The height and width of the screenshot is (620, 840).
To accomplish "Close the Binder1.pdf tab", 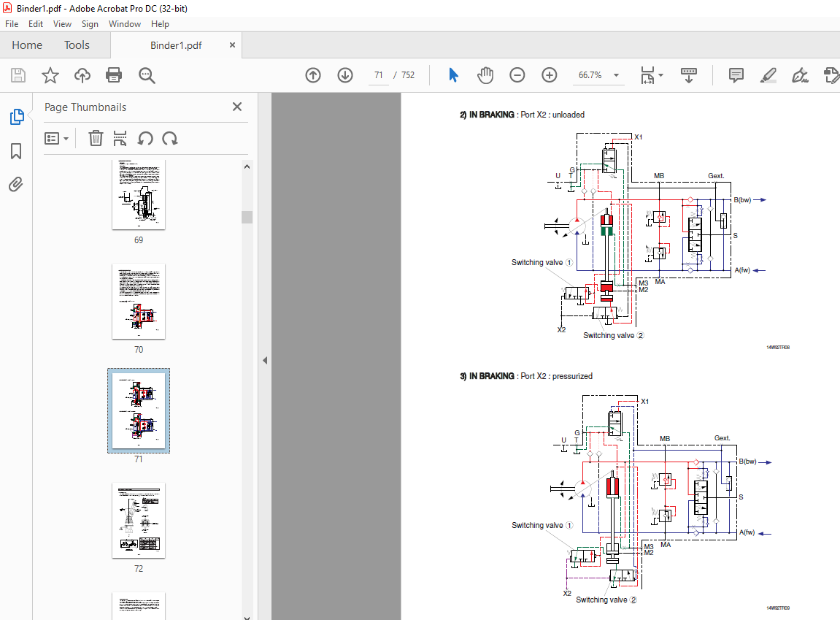I will point(232,45).
